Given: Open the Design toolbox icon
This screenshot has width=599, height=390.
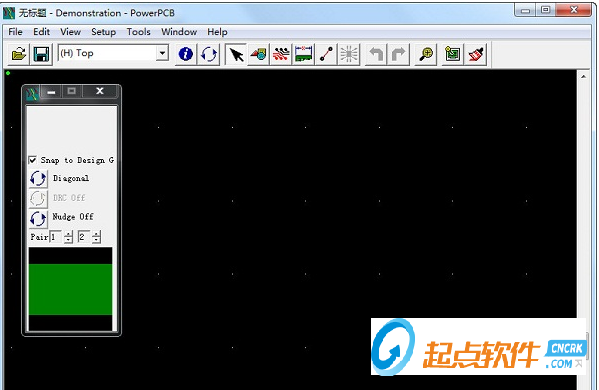Looking at the screenshot, I should coord(259,54).
